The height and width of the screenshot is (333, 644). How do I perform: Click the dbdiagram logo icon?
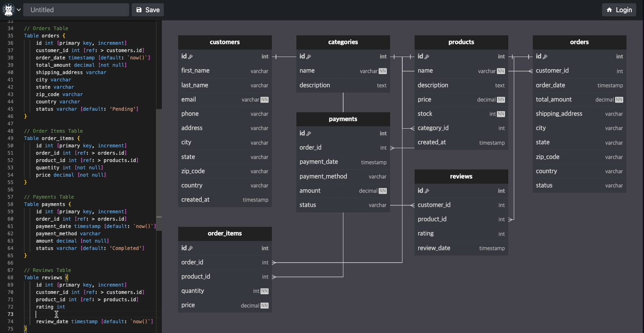8,10
